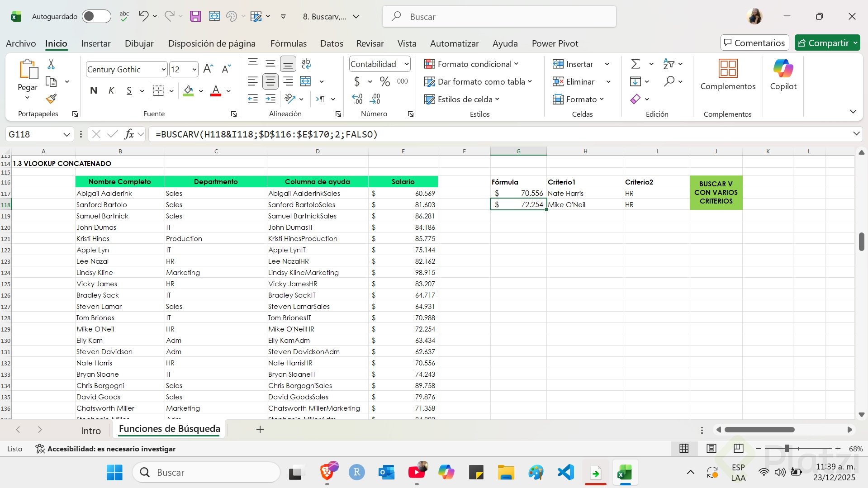The image size is (868, 488).
Task: Click the Merge and Center icon
Action: 306,81
